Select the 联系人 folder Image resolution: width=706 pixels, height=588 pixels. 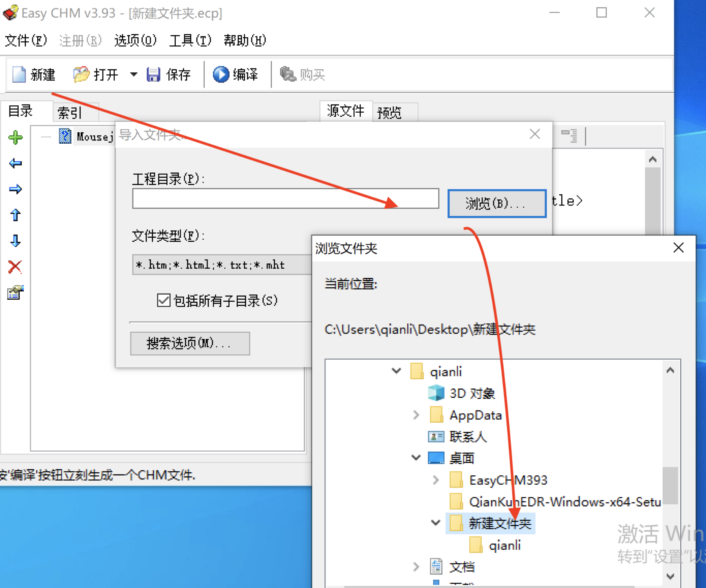(468, 437)
